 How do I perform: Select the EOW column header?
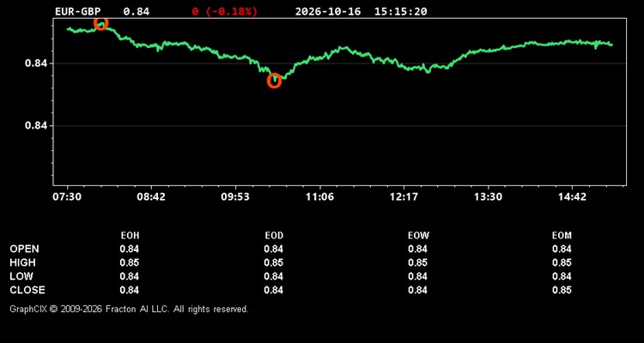[x=418, y=236]
